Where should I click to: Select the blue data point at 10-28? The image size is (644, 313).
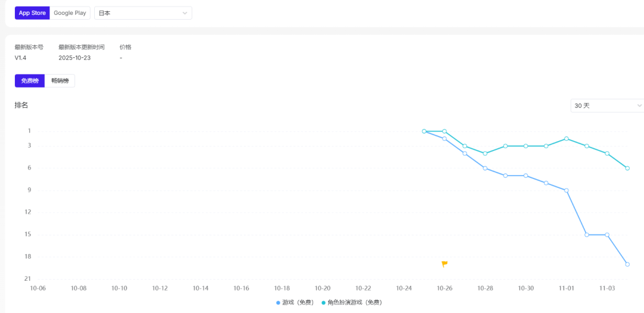pos(485,168)
